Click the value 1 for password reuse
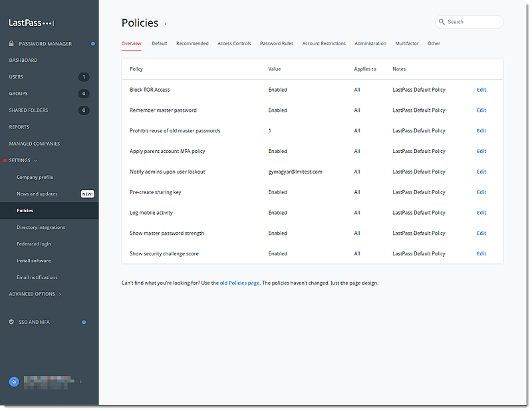The image size is (532, 411). (x=270, y=130)
